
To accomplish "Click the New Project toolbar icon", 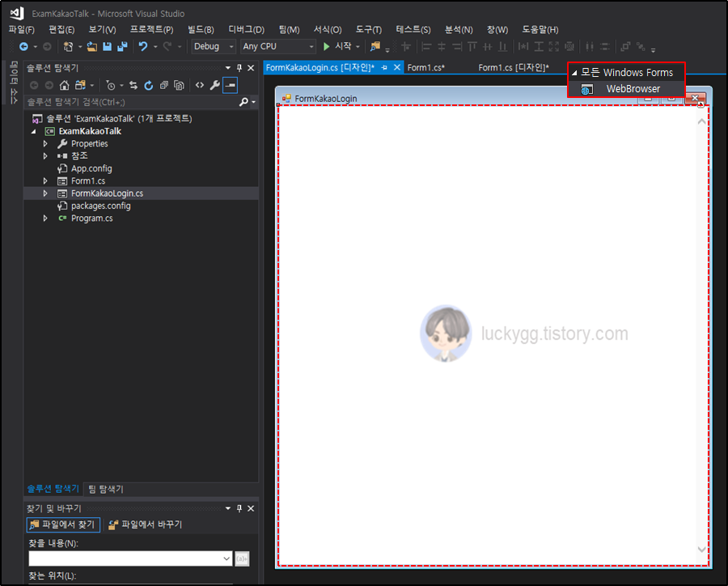I will point(68,46).
